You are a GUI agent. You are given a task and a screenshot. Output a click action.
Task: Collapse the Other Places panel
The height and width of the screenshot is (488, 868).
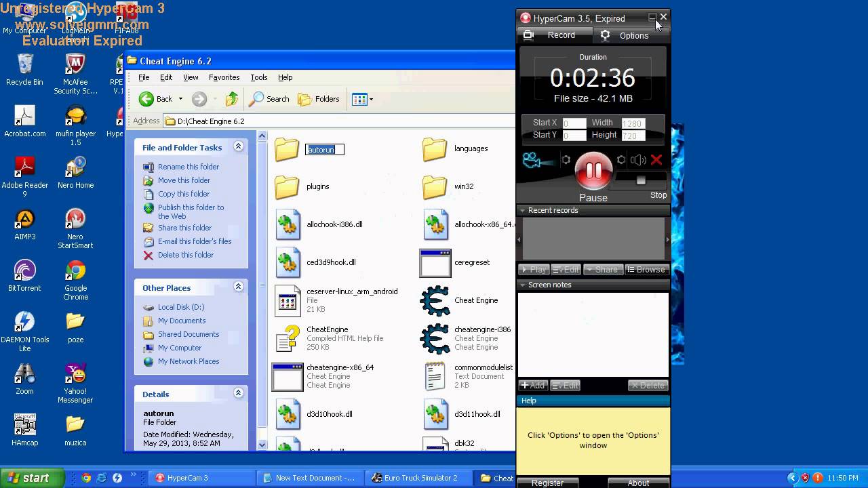point(238,287)
